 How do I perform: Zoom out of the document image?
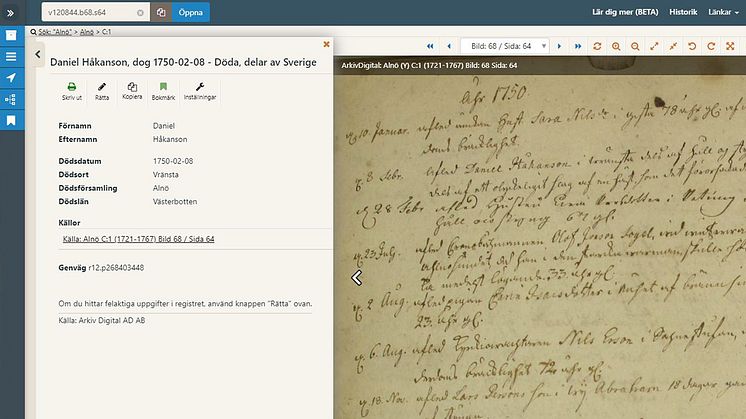point(635,46)
